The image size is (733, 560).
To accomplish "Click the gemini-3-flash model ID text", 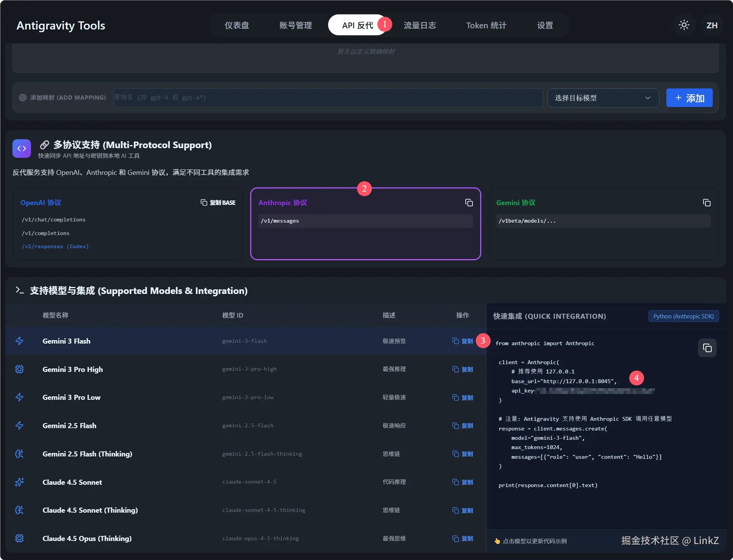I will (244, 341).
